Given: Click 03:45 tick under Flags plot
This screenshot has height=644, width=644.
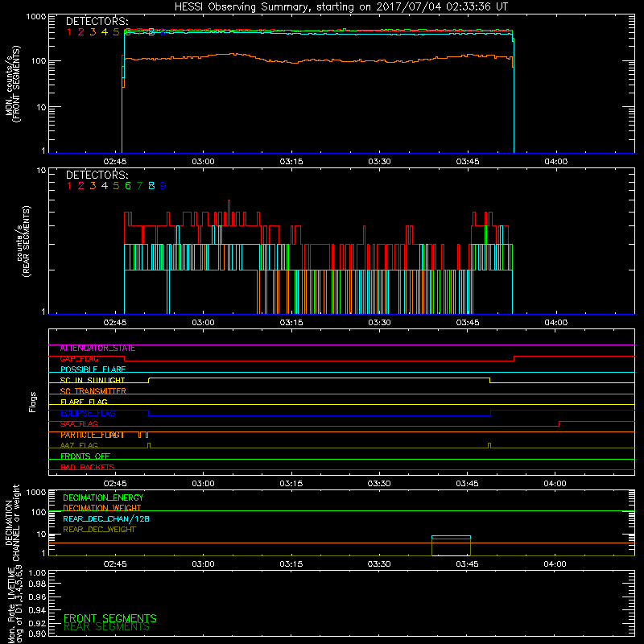Looking at the screenshot, I should point(467,484).
